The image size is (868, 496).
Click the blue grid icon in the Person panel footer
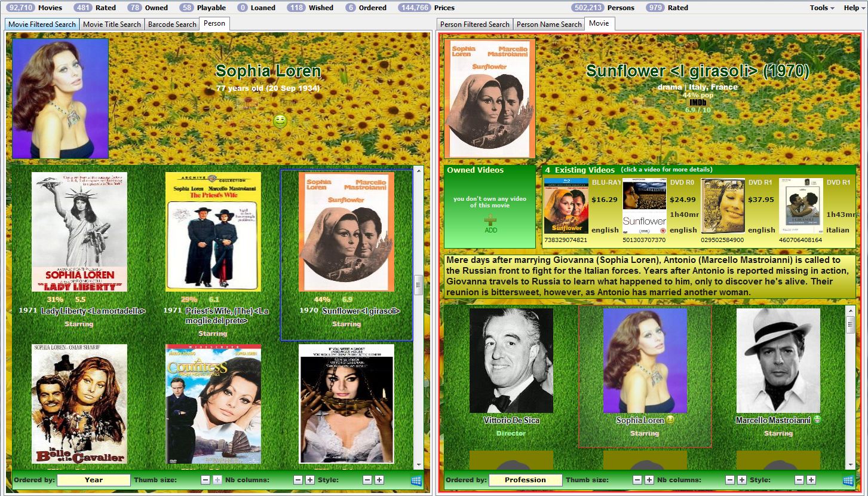pyautogui.click(x=416, y=480)
